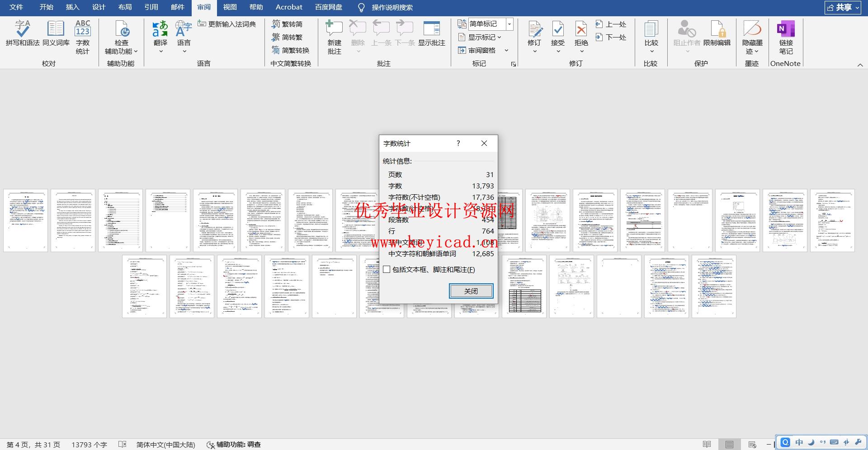868x450 pixels.
Task: Select the last page thumbnail in second row
Action: [x=714, y=286]
